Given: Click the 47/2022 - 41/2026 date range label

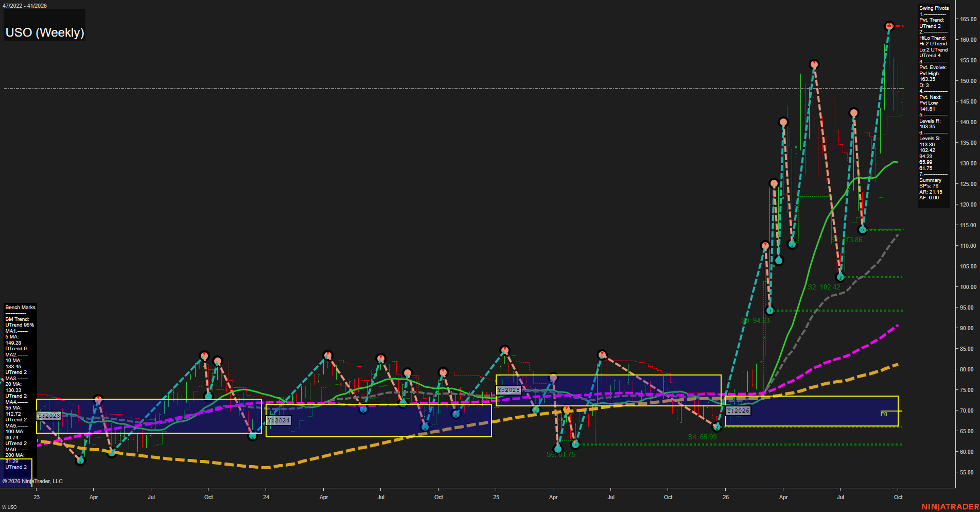Looking at the screenshot, I should (25, 6).
